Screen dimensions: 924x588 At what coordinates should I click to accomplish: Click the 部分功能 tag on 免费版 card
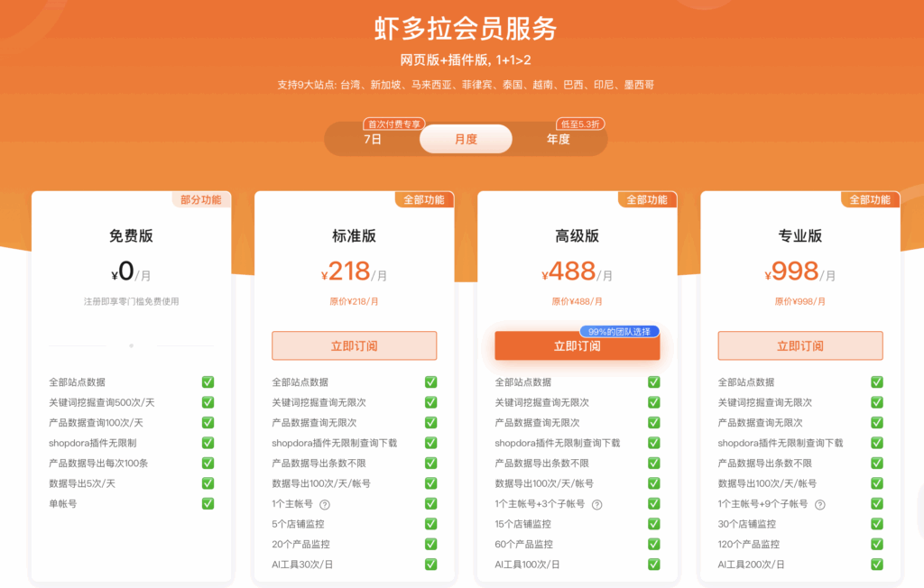201,199
